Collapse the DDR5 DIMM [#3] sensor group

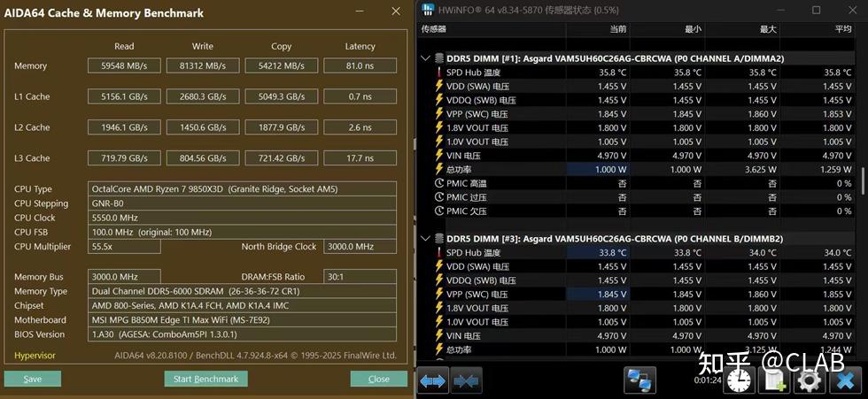425,238
